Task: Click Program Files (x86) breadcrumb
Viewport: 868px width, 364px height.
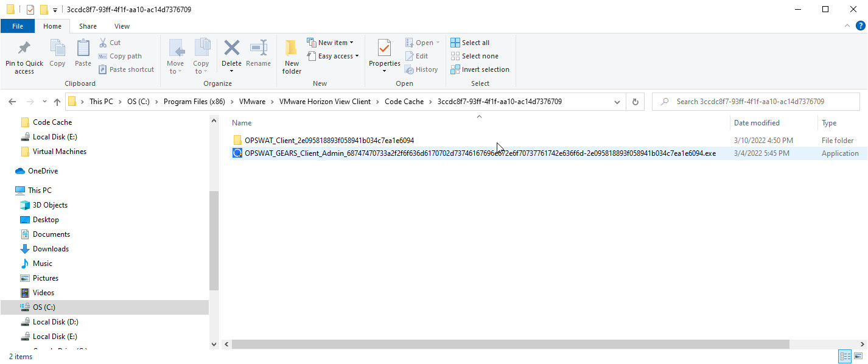Action: coord(195,102)
